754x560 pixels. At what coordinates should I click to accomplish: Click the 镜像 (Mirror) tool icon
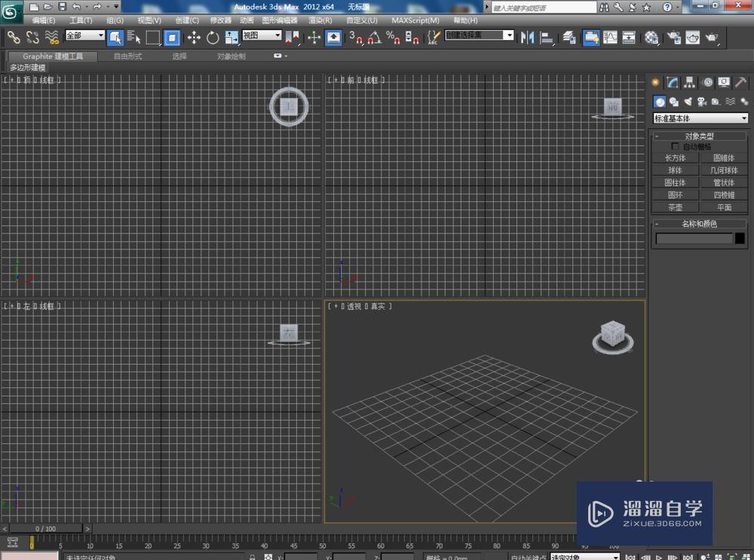[526, 38]
